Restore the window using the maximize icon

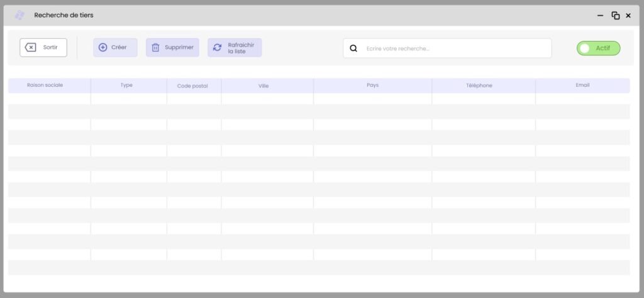(616, 16)
